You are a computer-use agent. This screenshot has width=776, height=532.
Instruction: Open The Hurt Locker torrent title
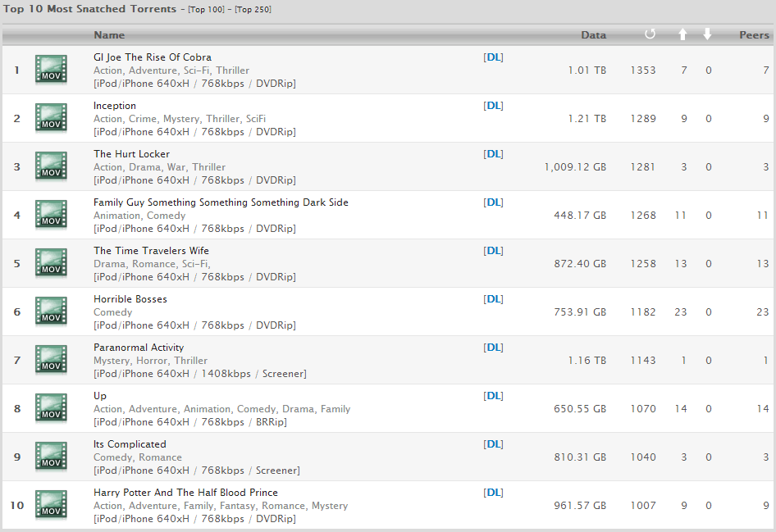pyautogui.click(x=131, y=154)
